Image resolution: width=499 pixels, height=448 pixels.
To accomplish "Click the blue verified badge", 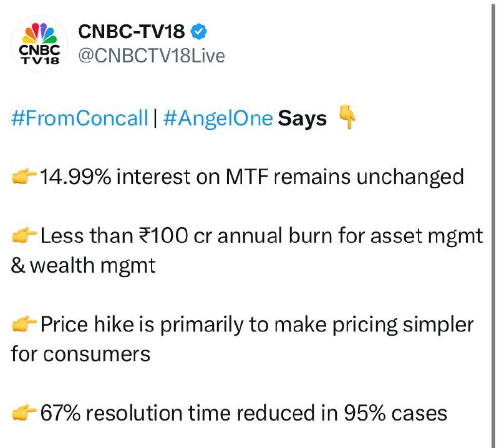I will [x=199, y=30].
